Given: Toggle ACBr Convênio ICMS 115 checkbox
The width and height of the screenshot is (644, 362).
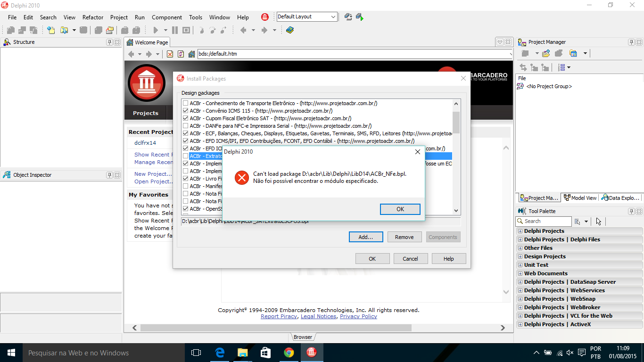Looking at the screenshot, I should coord(186,111).
